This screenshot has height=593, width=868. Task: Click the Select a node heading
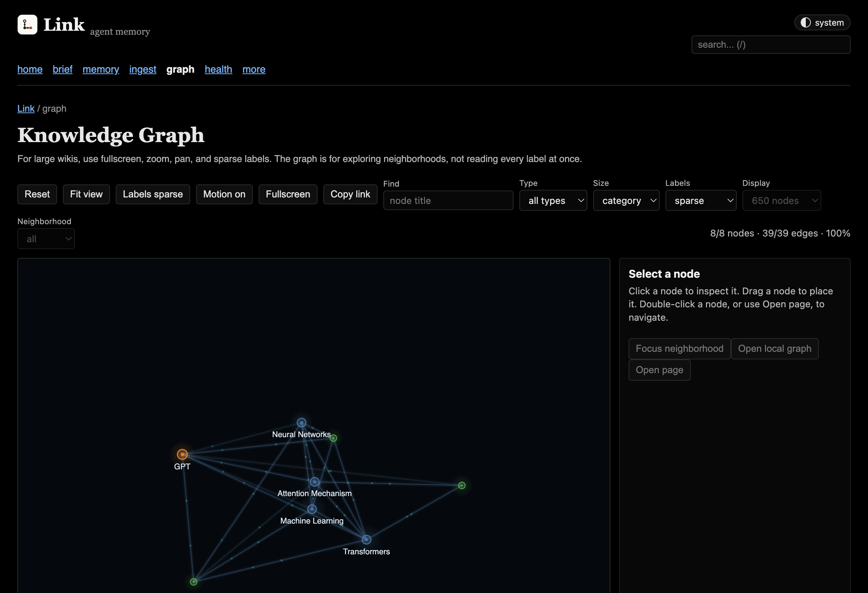pyautogui.click(x=664, y=274)
